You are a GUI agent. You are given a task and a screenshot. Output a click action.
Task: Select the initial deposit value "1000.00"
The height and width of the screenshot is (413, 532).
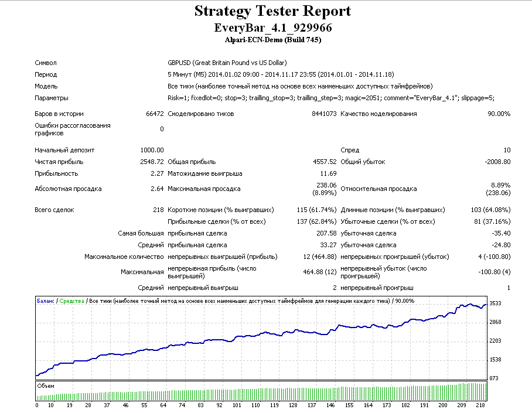(152, 150)
